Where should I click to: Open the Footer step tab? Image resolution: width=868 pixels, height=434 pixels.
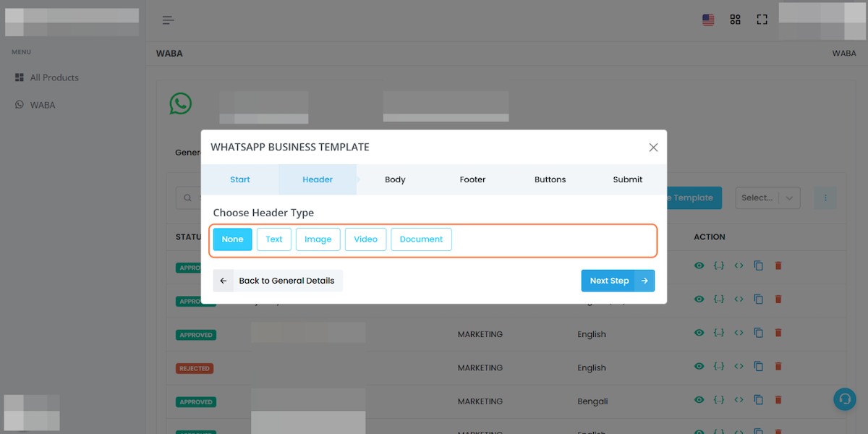tap(472, 179)
